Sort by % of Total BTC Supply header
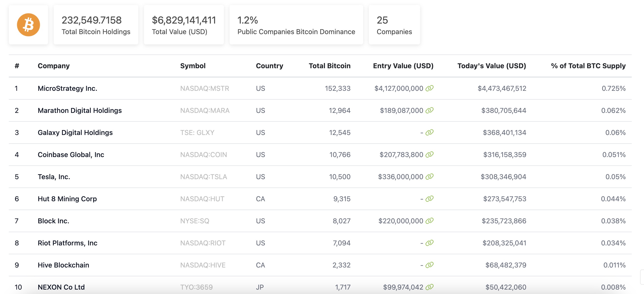Viewport: 644px width, 294px height. click(588, 66)
